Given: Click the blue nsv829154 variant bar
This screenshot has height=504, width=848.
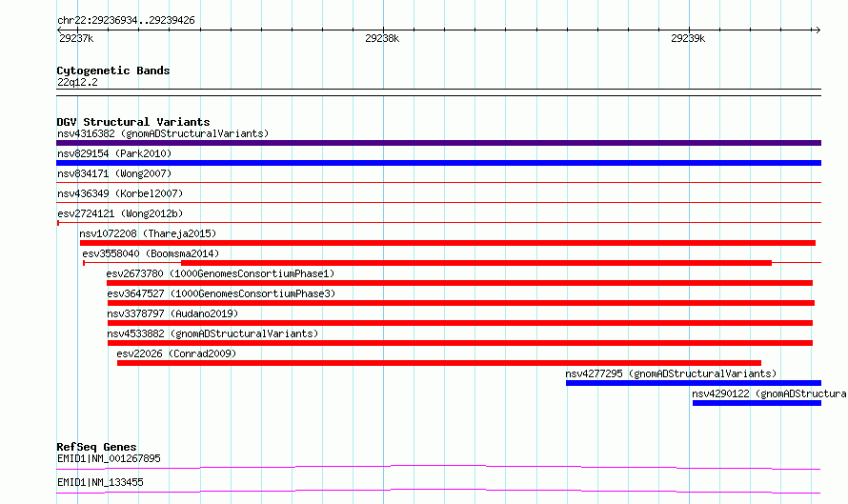Looking at the screenshot, I should 438,163.
